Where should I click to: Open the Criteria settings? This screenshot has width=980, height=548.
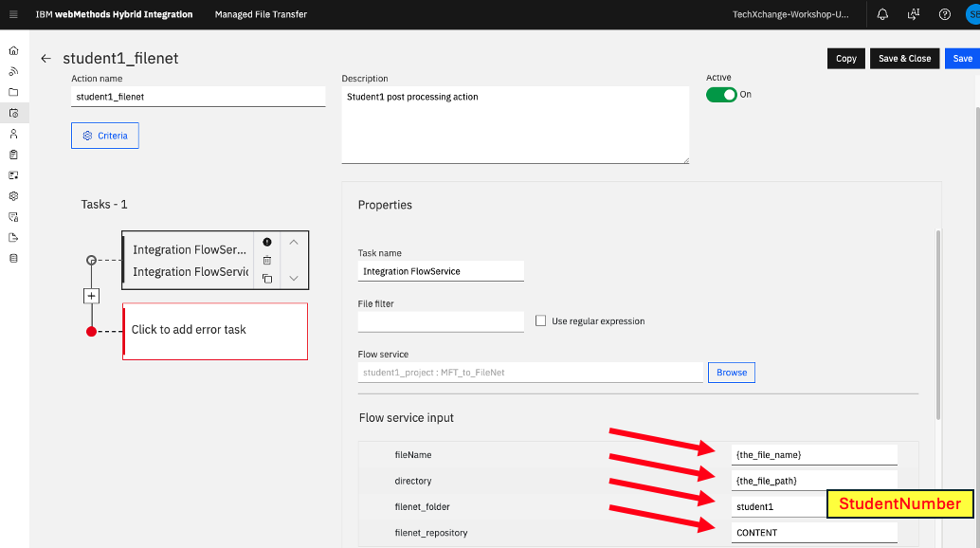[105, 136]
